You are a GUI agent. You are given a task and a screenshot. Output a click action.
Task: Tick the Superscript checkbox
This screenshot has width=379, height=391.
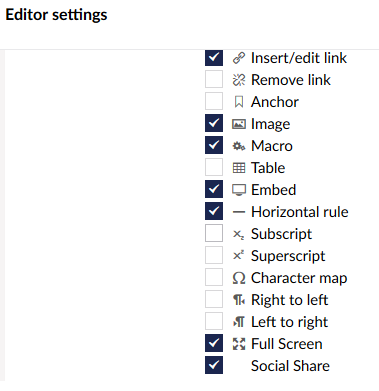214,255
